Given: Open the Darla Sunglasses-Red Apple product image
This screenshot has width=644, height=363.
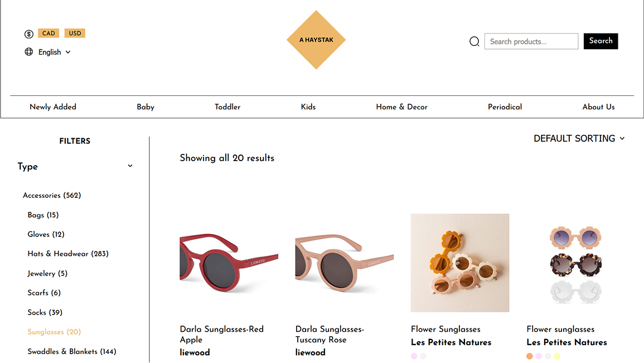Looking at the screenshot, I should [229, 263].
